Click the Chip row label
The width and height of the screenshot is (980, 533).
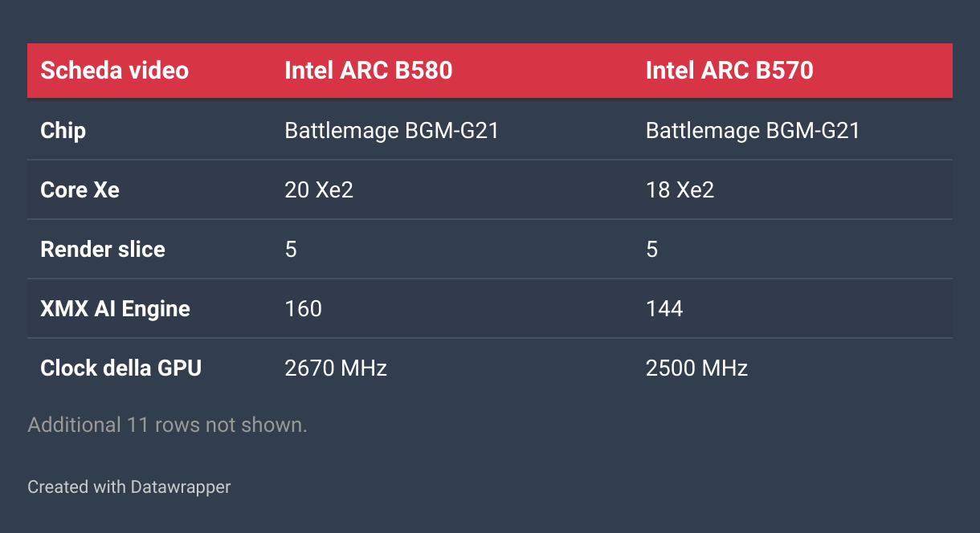coord(63,130)
